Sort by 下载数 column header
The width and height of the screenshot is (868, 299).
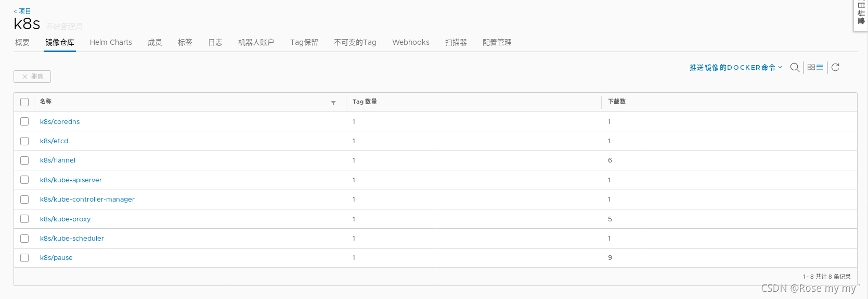pos(617,102)
